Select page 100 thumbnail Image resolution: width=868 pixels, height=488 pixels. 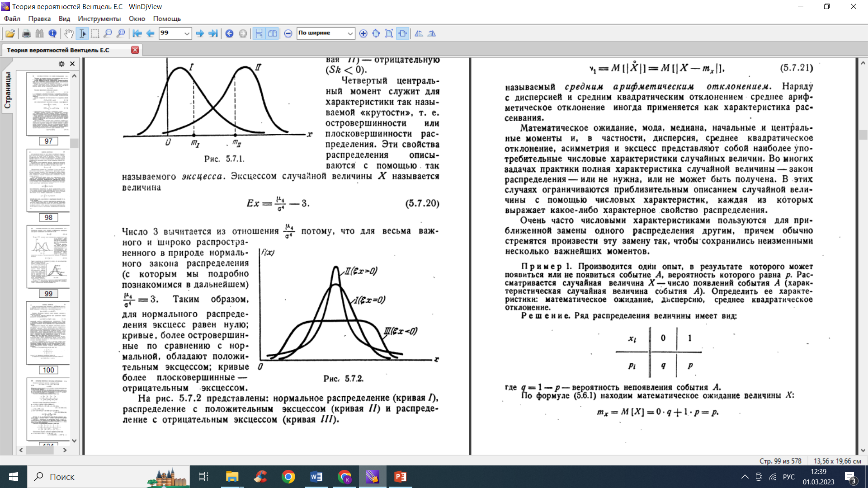tap(48, 333)
